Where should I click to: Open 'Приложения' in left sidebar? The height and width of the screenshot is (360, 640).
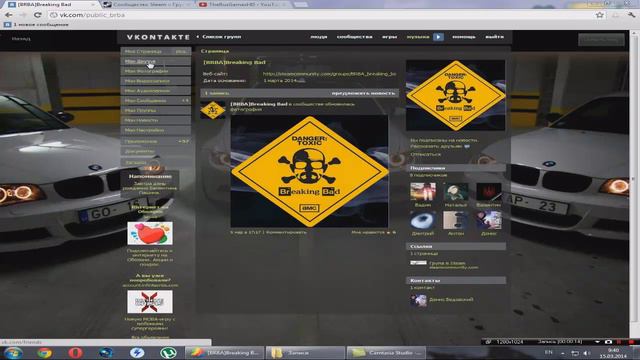click(x=141, y=141)
